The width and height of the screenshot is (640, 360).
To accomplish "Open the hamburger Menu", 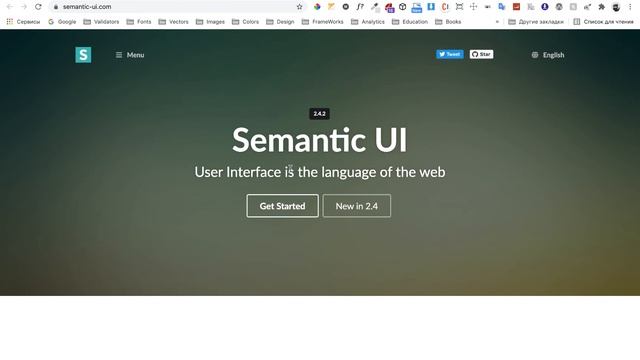I will tap(130, 55).
